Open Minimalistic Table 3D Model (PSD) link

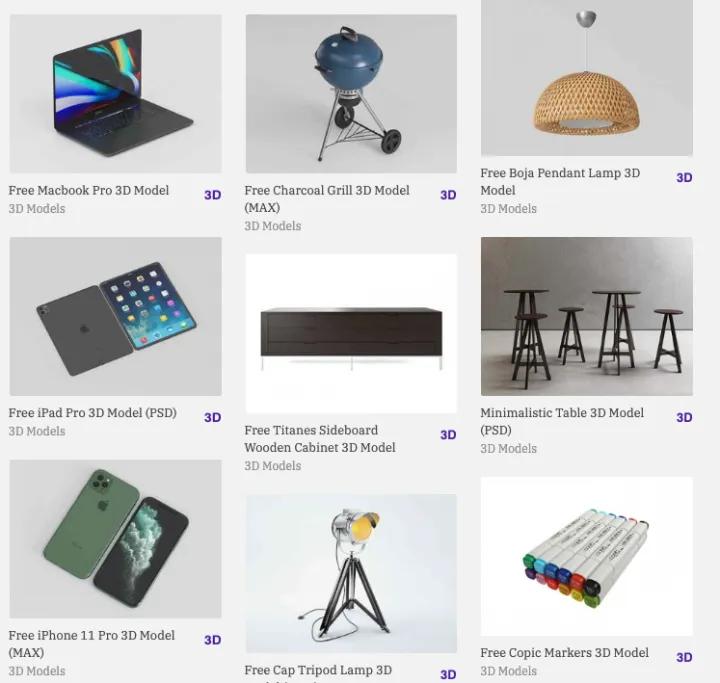click(562, 421)
